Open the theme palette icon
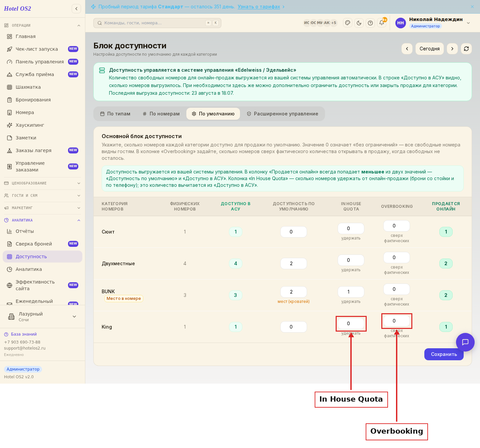The width and height of the screenshot is (480, 448). 348,23
